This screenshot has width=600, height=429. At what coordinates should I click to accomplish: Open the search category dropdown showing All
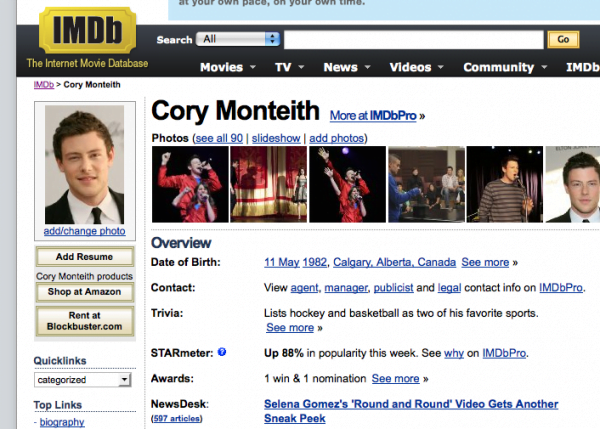click(x=238, y=39)
